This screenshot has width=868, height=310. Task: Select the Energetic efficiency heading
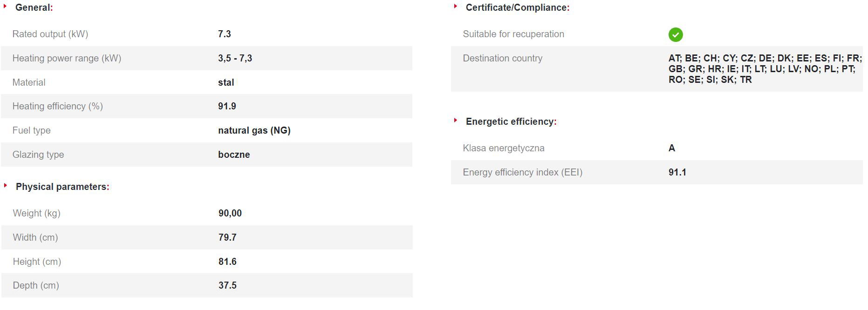point(511,121)
